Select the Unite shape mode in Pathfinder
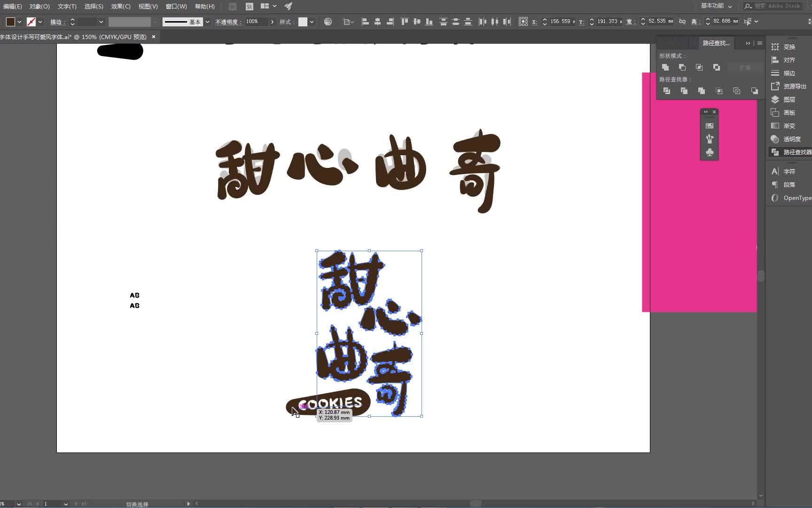 [665, 67]
